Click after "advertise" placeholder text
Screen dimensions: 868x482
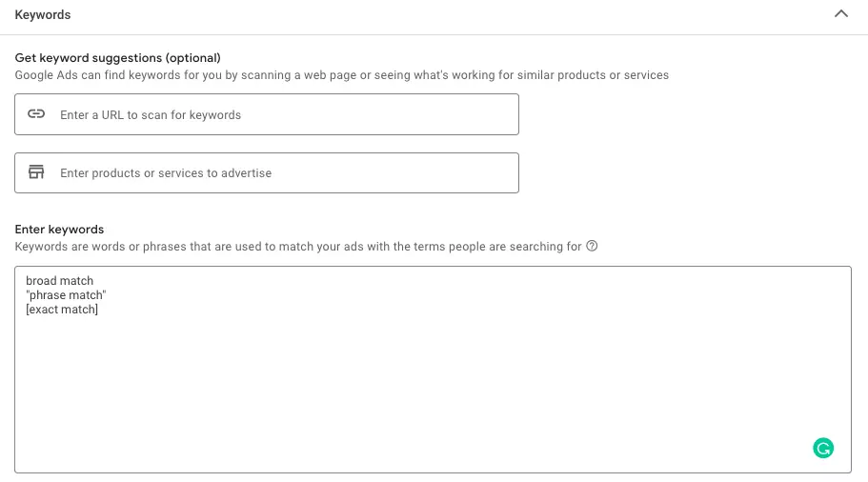click(x=388, y=172)
